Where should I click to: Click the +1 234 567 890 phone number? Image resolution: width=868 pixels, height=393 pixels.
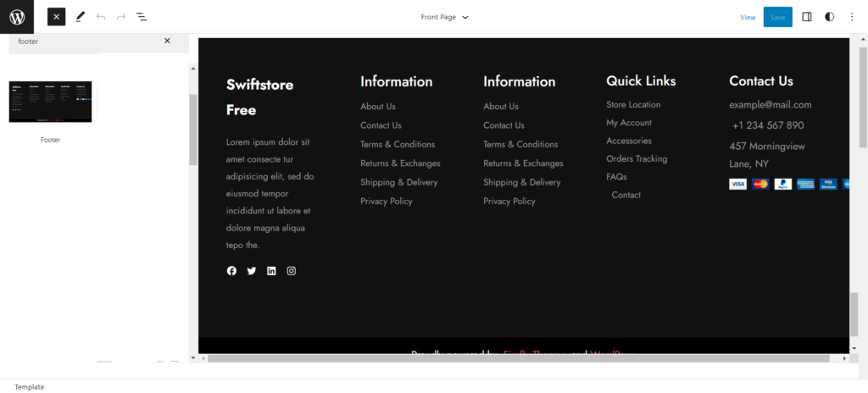click(768, 125)
